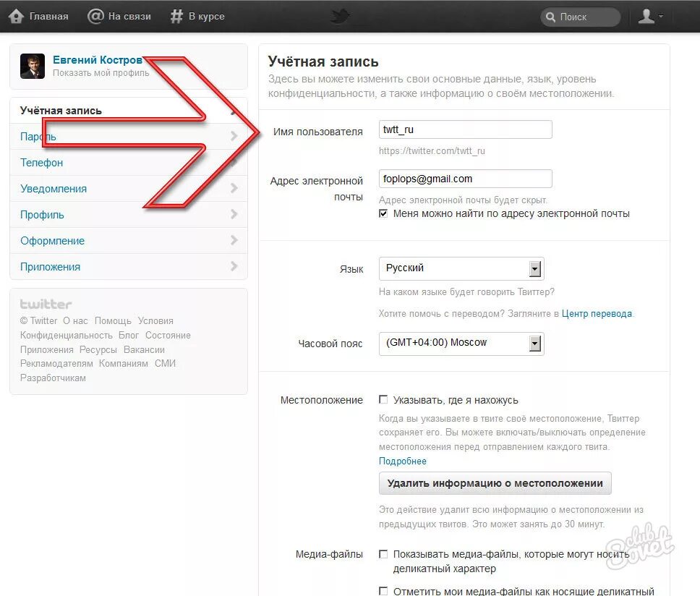Open Евгений Костров profile name link
Image resolution: width=700 pixels, height=596 pixels.
click(x=98, y=60)
